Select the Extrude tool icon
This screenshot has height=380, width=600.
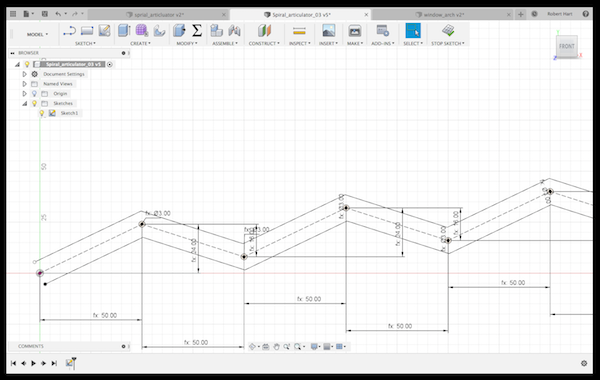tap(124, 31)
